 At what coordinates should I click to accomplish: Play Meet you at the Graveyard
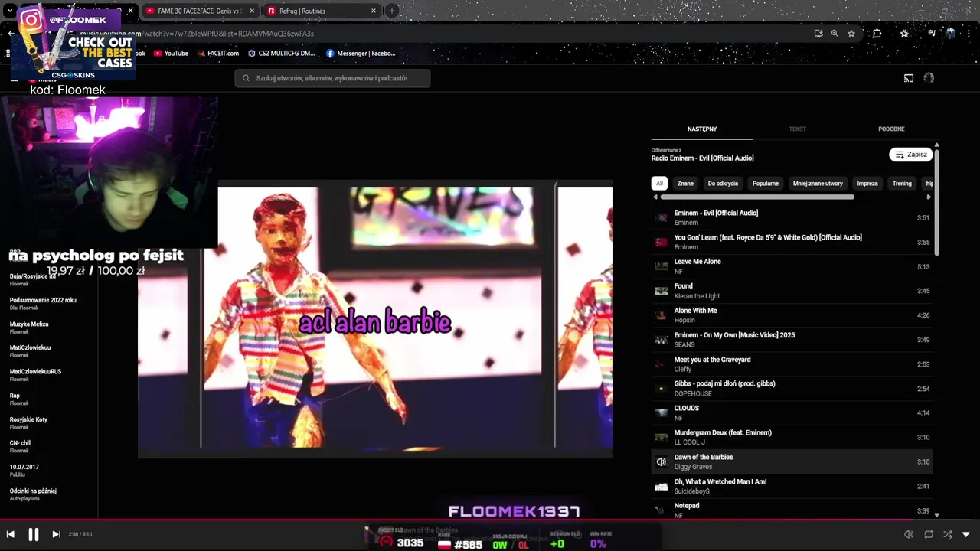pos(792,364)
